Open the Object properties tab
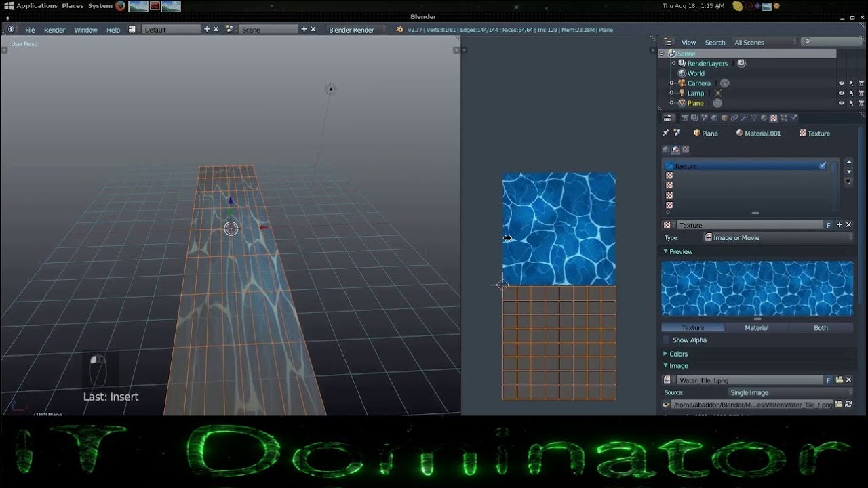This screenshot has height=488, width=868. [x=724, y=118]
